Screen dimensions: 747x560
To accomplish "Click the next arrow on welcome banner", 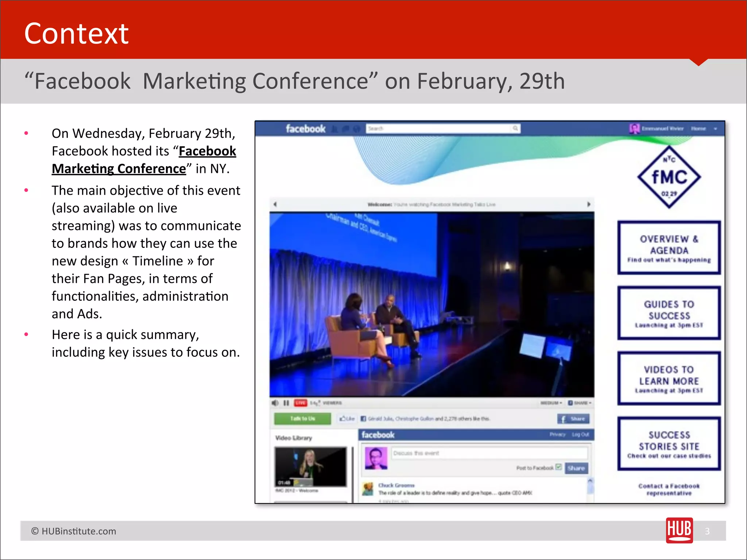I will (x=588, y=204).
